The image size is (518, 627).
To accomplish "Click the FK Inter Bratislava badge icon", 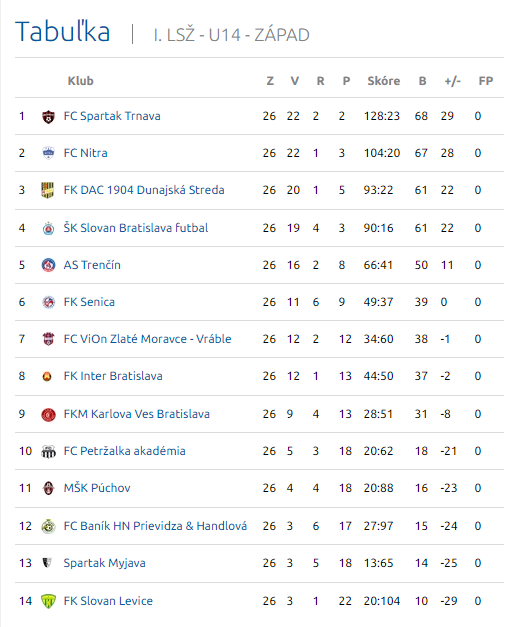I will [47, 376].
